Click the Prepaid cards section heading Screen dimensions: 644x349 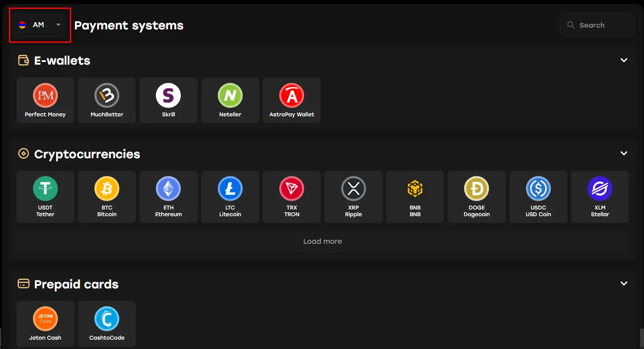coord(77,284)
